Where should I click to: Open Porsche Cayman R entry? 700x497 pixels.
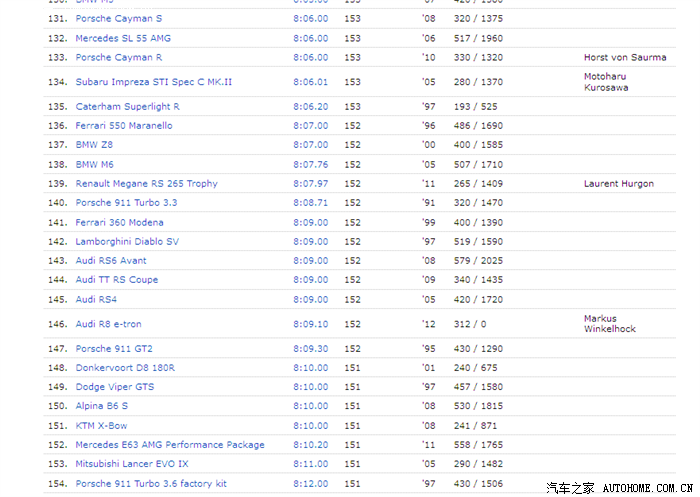[x=119, y=58]
